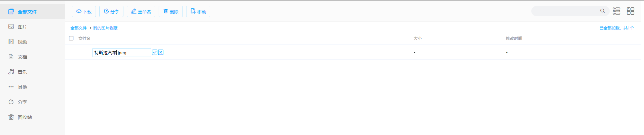
Task: Confirm rename with the checkmark icon
Action: click(155, 52)
